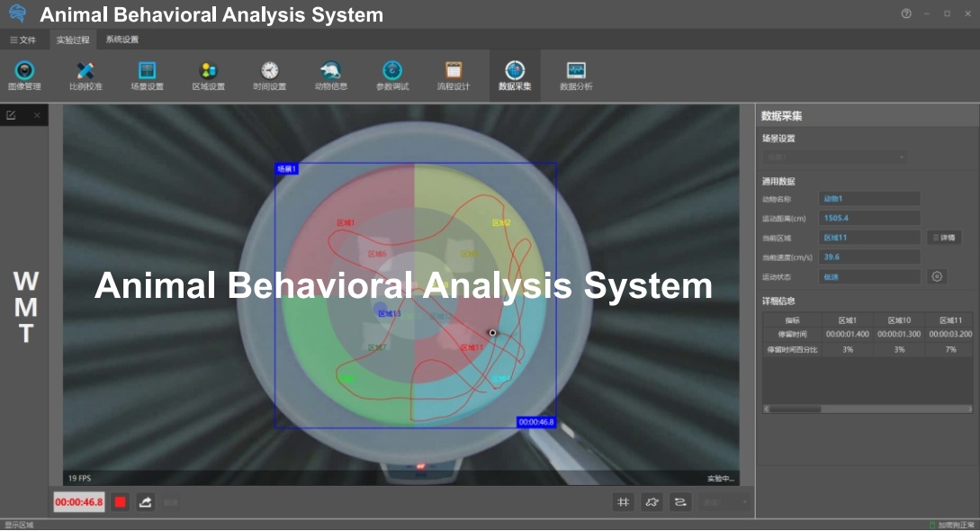
Task: Click the 实验中 status text on the video
Action: pyautogui.click(x=721, y=479)
